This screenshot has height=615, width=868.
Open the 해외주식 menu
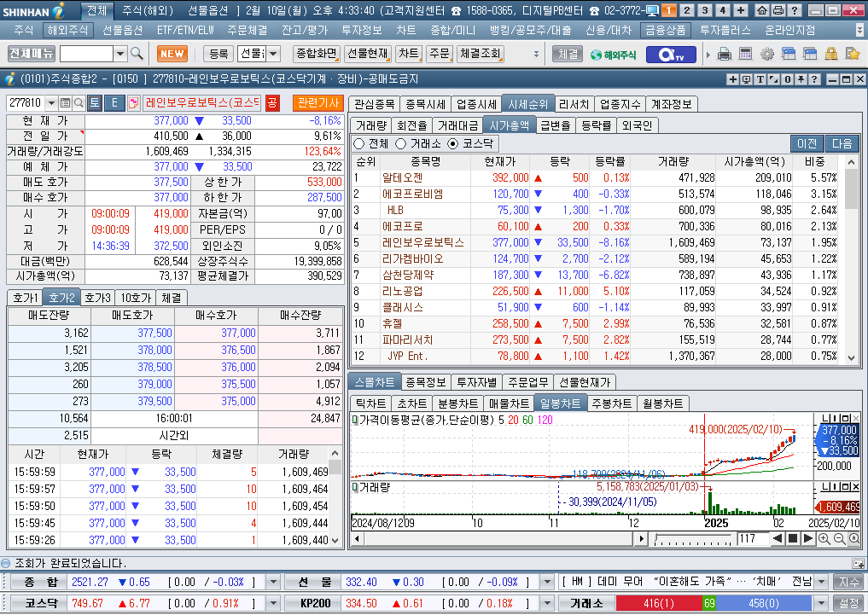[x=67, y=30]
